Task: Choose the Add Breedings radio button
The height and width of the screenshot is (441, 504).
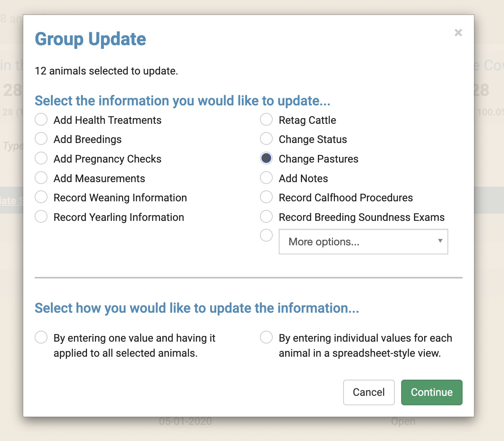Action: 41,139
